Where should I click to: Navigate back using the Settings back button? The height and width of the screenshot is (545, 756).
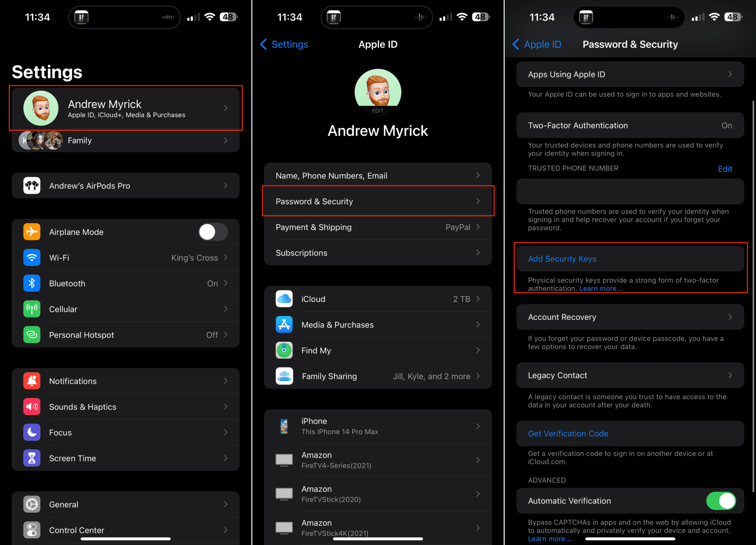click(283, 44)
